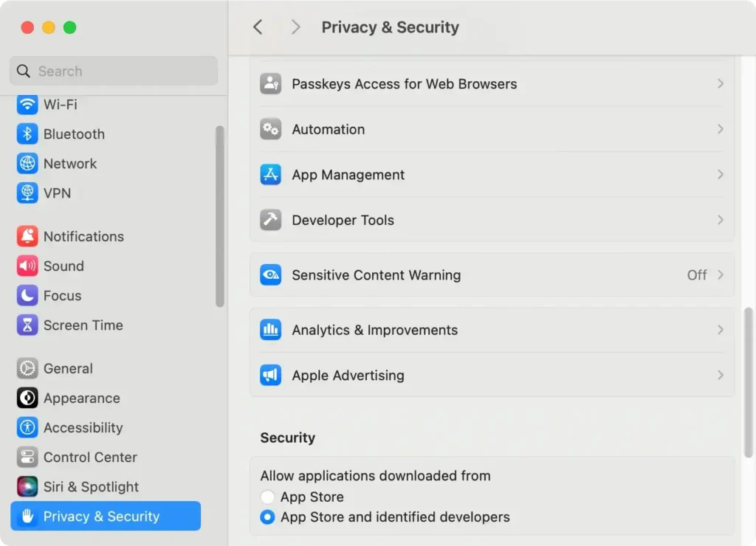Switch to the Accessibility settings pane
The width and height of the screenshot is (756, 546).
pos(83,427)
